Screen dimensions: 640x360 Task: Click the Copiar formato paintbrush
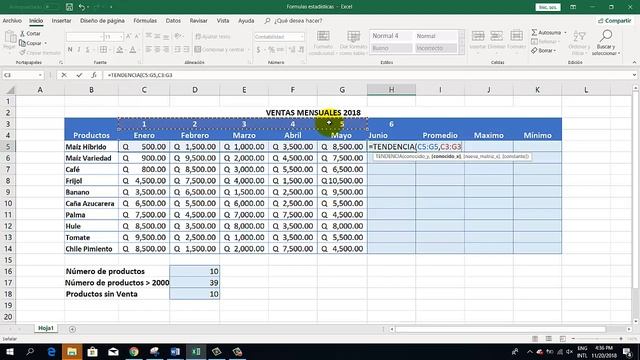(x=22, y=53)
